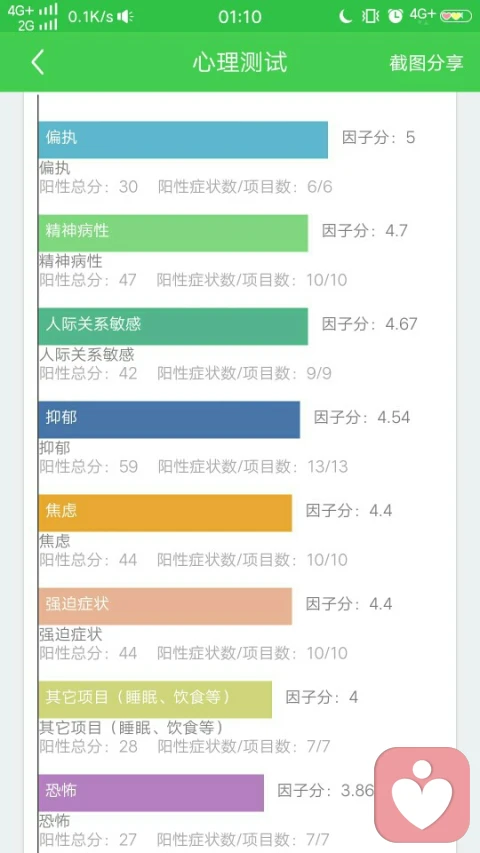Tap the moon do-not-disturb icon
Image resolution: width=480 pixels, height=853 pixels.
coord(345,16)
